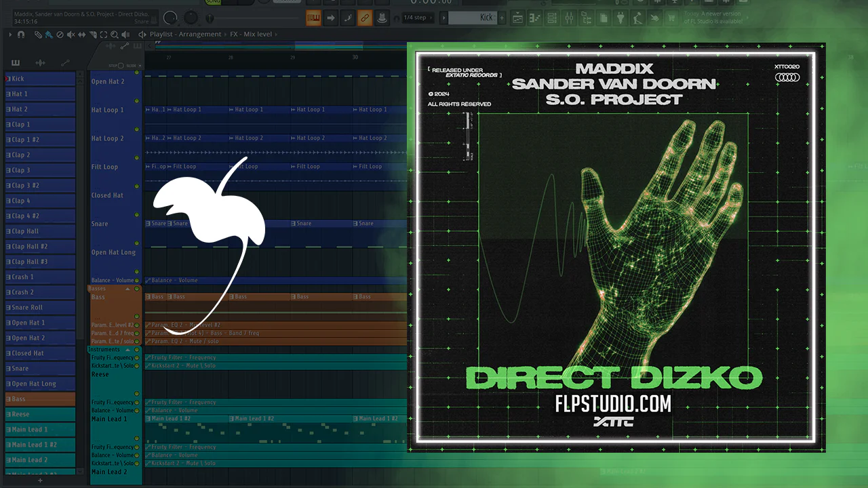Toggle mute on the Instruments group
Image resolution: width=868 pixels, height=488 pixels.
coord(136,350)
